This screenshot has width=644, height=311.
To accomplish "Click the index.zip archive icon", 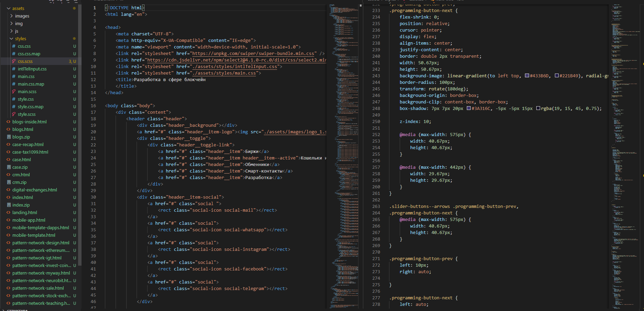I will pyautogui.click(x=9, y=205).
